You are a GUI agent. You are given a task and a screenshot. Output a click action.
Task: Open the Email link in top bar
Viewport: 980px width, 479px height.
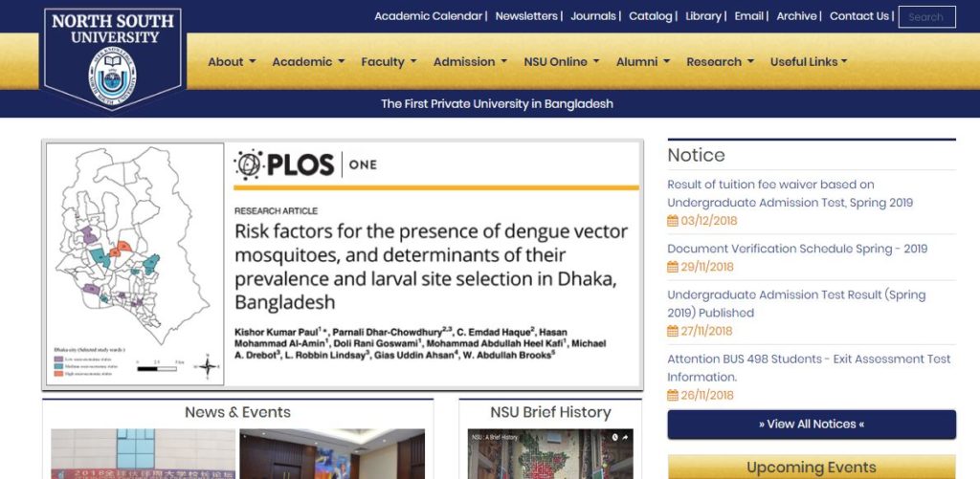[x=748, y=16]
